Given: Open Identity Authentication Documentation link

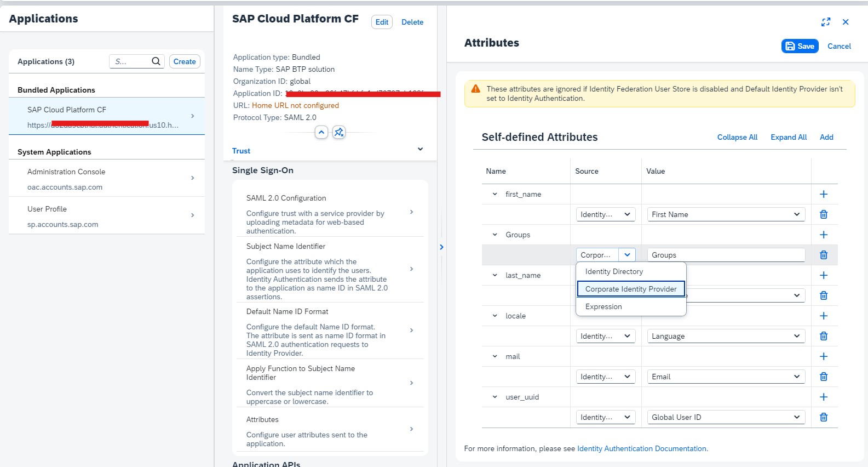Looking at the screenshot, I should (x=642, y=448).
